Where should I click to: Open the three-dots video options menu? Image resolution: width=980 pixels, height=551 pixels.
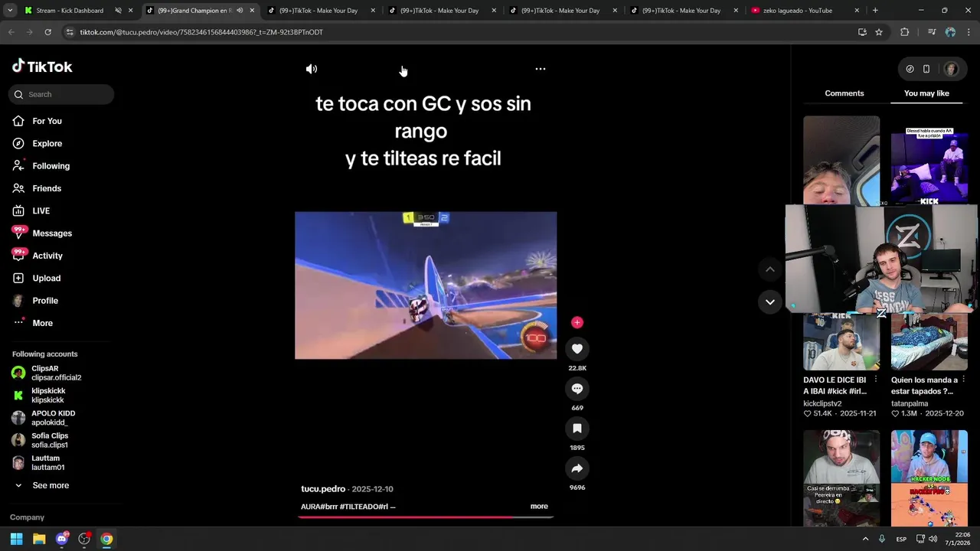point(541,69)
